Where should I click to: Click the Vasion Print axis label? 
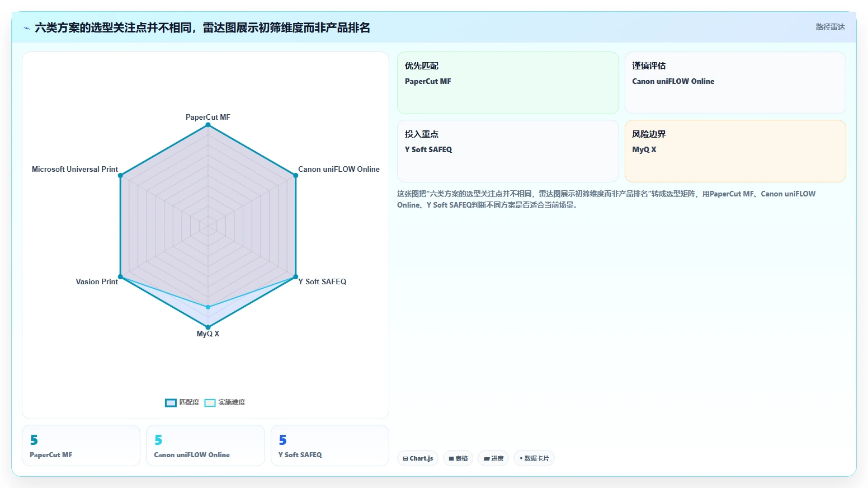pyautogui.click(x=97, y=281)
